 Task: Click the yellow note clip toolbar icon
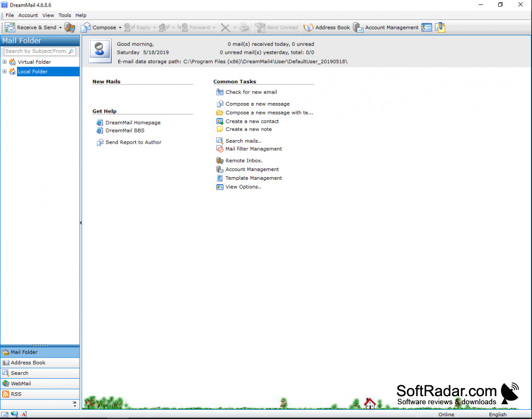440,27
